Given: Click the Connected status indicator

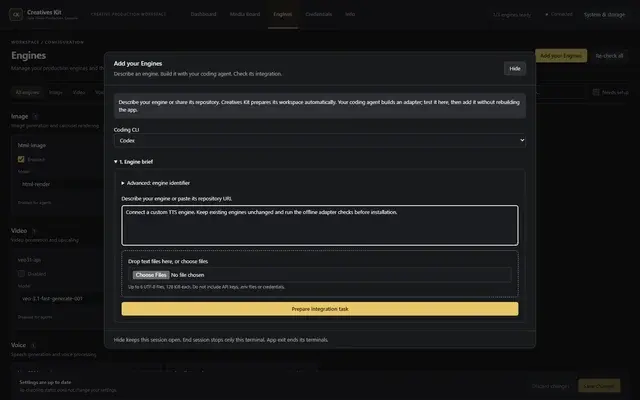Looking at the screenshot, I should [559, 14].
